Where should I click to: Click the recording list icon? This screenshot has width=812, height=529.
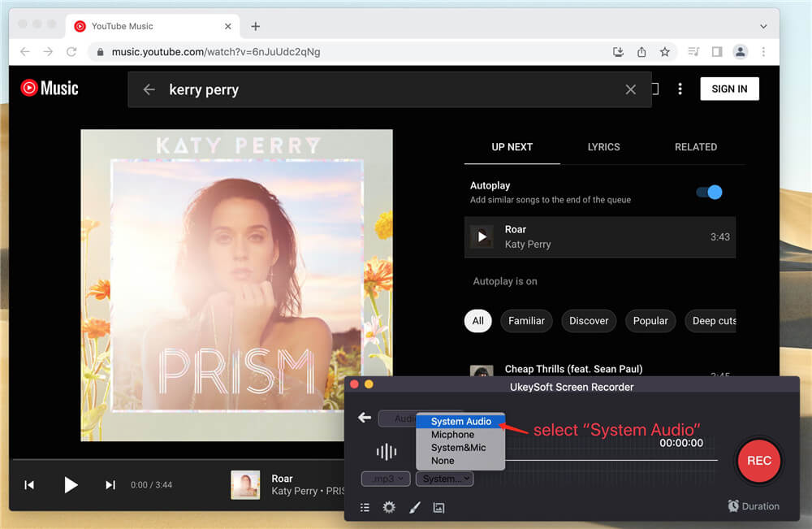(365, 507)
